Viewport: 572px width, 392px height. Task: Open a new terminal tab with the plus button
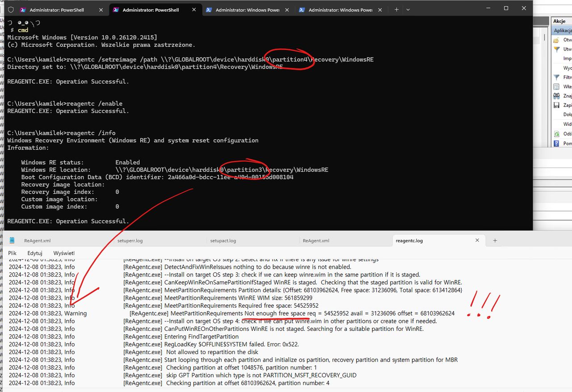(396, 9)
